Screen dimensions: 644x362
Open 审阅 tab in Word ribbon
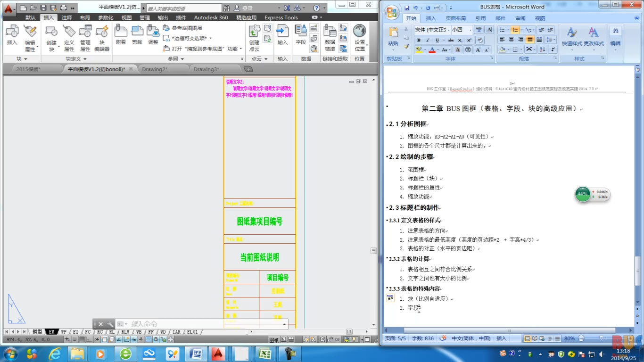[x=520, y=18]
